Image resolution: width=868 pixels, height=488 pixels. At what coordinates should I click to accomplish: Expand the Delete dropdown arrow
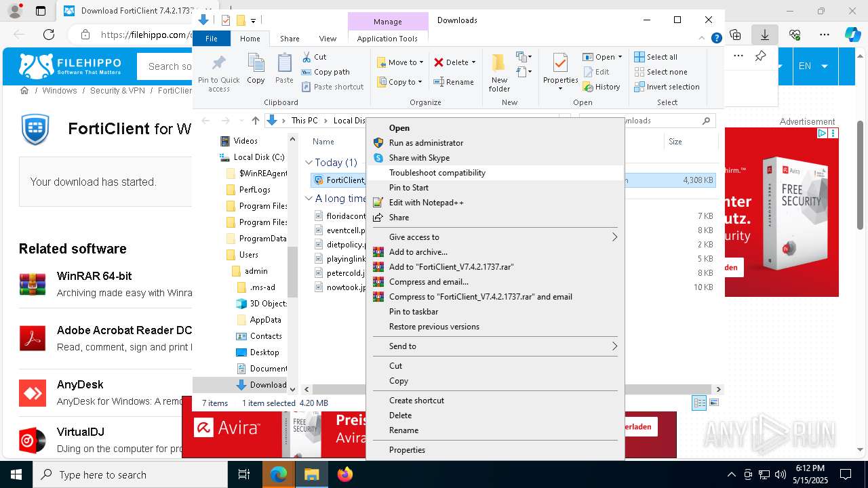point(473,62)
